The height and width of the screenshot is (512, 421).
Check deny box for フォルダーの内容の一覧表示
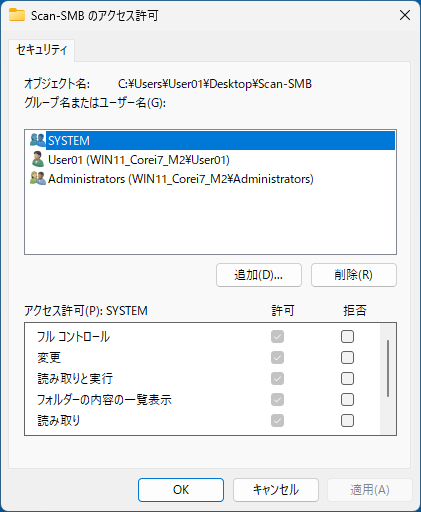coord(347,400)
